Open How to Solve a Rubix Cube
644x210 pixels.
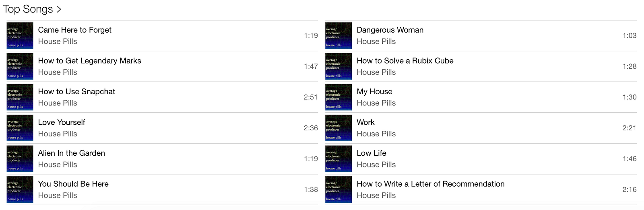click(481, 66)
